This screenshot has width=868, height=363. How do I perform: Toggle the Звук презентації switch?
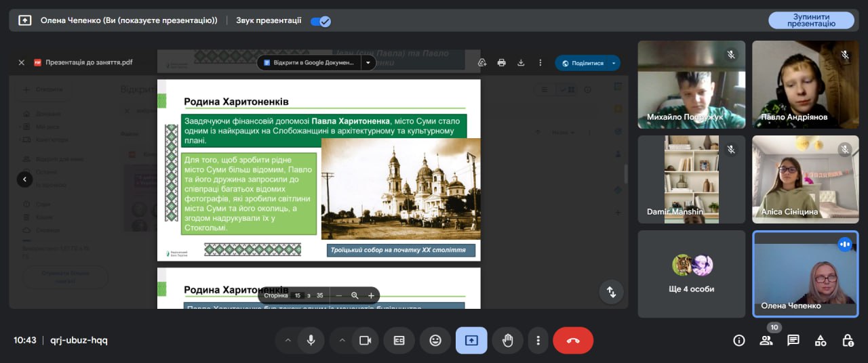tap(320, 21)
